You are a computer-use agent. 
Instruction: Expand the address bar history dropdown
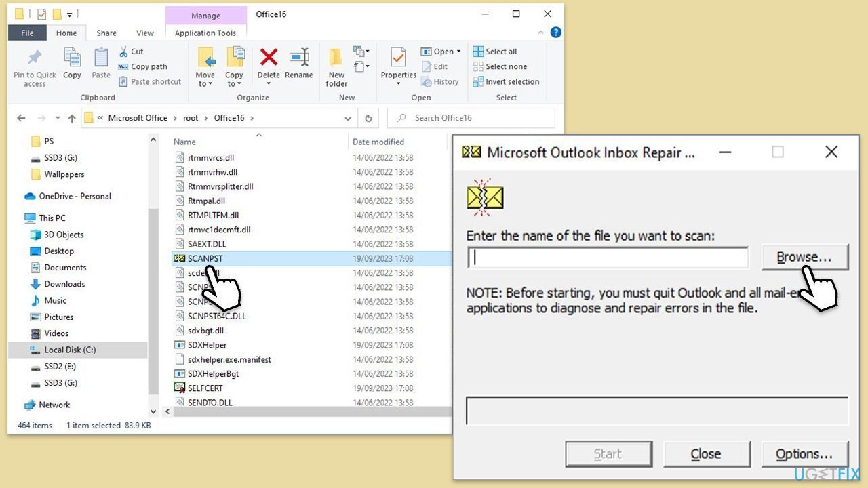(348, 118)
